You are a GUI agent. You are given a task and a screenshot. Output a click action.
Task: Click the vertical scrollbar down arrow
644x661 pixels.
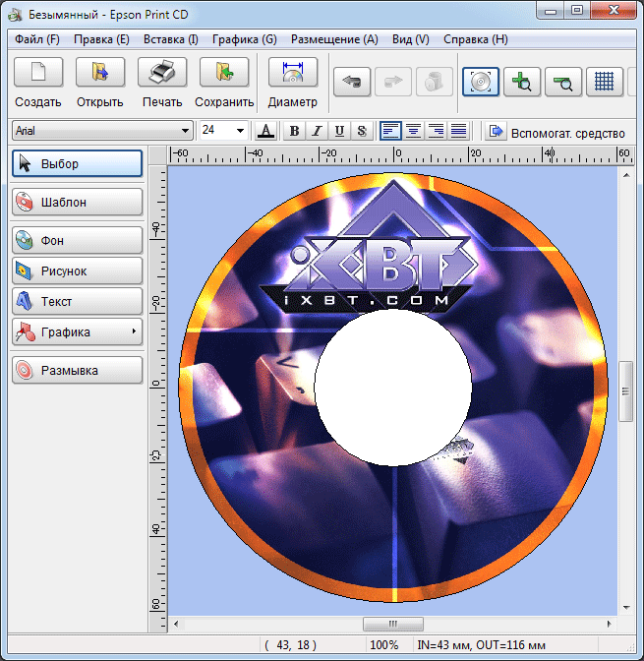[626, 608]
